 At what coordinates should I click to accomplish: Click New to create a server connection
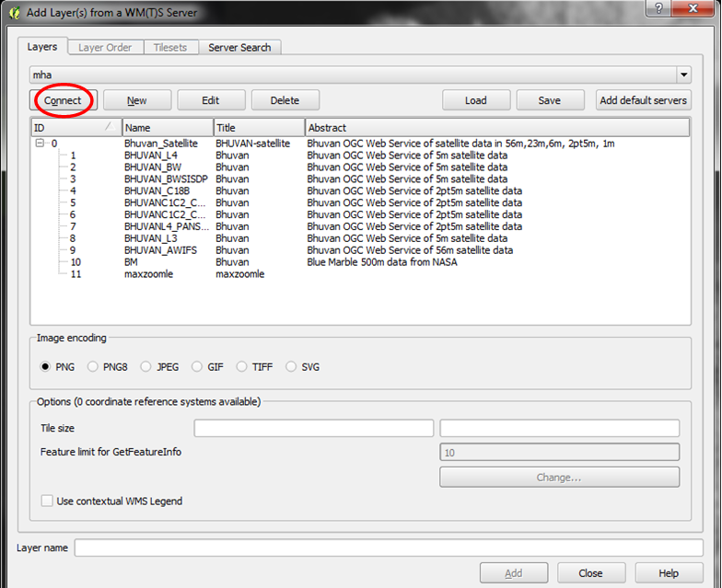coord(137,100)
